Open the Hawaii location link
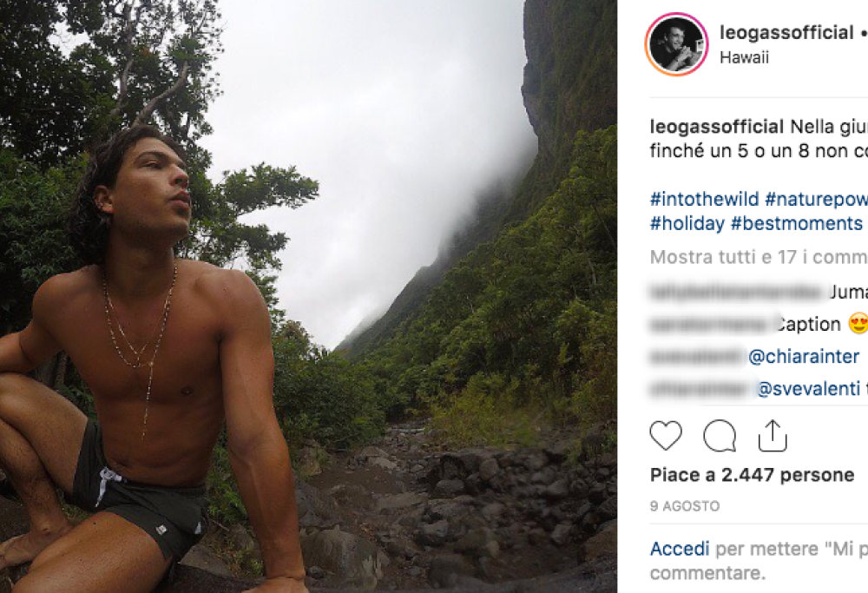Screen dimensions: 868x593 point(744,58)
